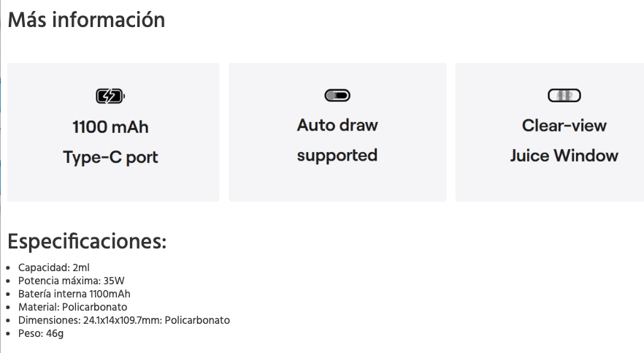Viewport: 644px width, 353px height.
Task: Click the Batería interna 1100mAh item
Action: tap(74, 294)
